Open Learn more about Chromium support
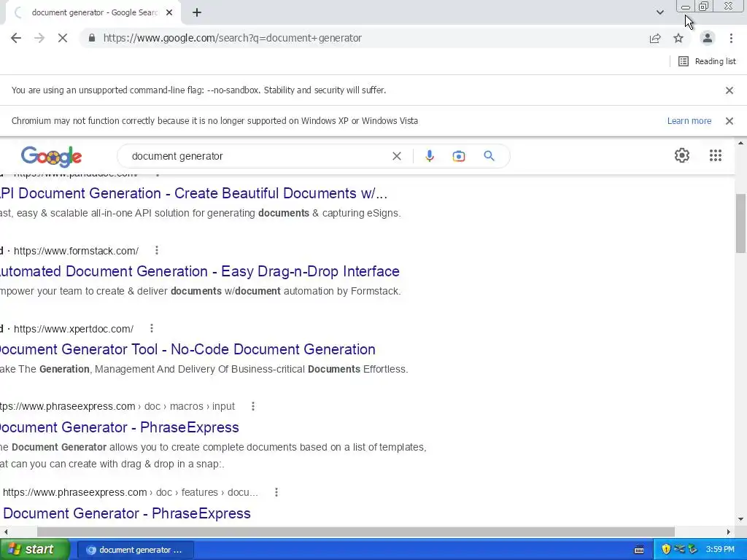 689,121
